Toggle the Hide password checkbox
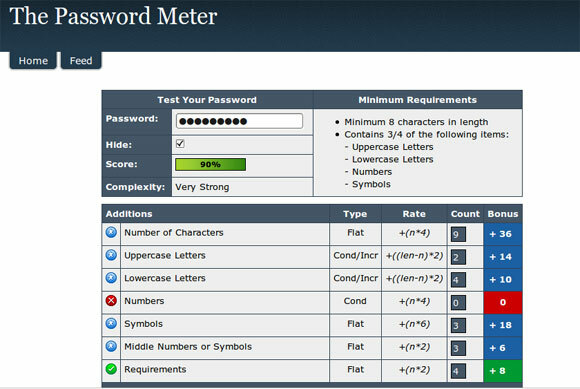Image resolution: width=580 pixels, height=389 pixels. [x=180, y=143]
